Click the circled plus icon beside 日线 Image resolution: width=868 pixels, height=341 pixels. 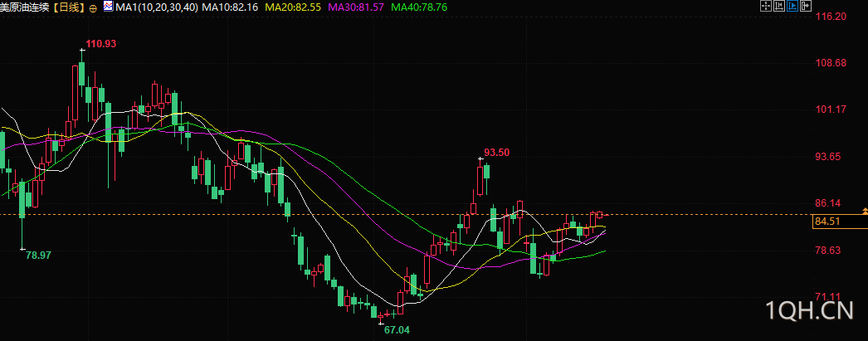coord(92,7)
